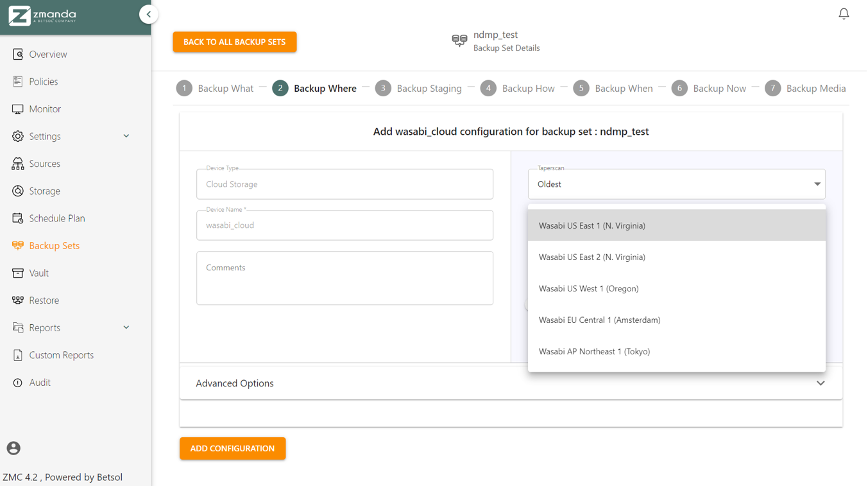Click the Reports folder icon
This screenshot has height=486, width=868.
18,327
